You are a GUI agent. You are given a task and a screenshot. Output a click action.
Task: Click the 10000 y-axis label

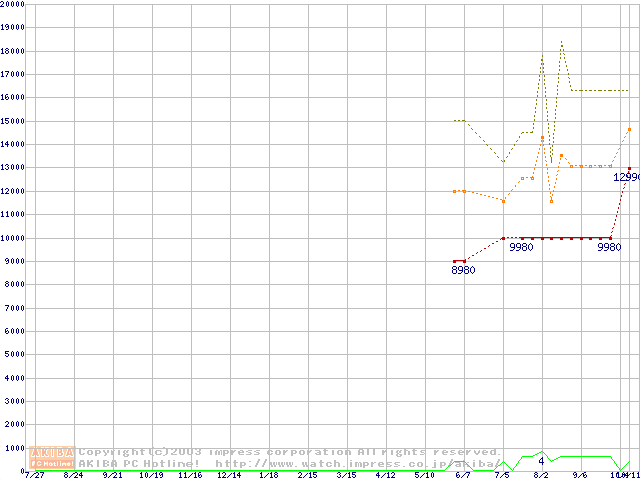point(13,238)
